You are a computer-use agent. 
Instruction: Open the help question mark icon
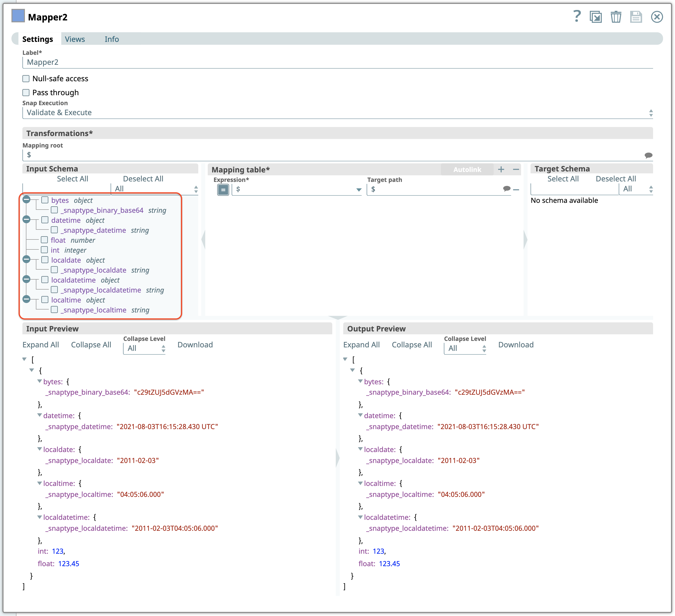577,16
